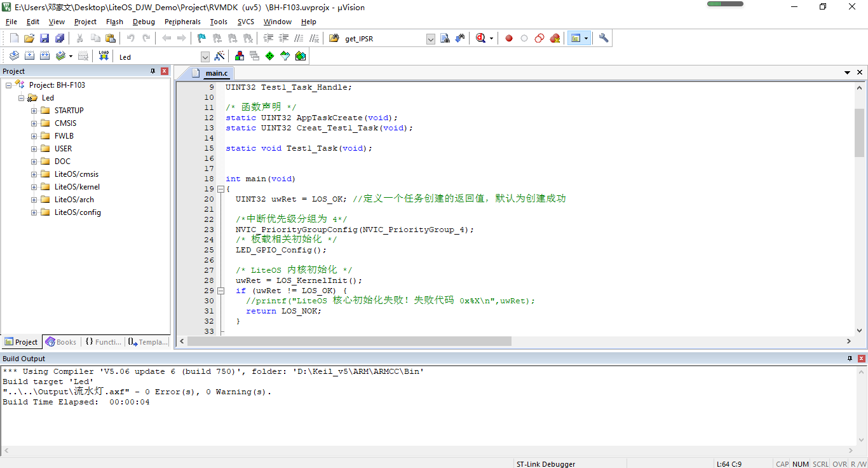This screenshot has width=868, height=468.
Task: Expand the STARTUP folder
Action: (34, 111)
